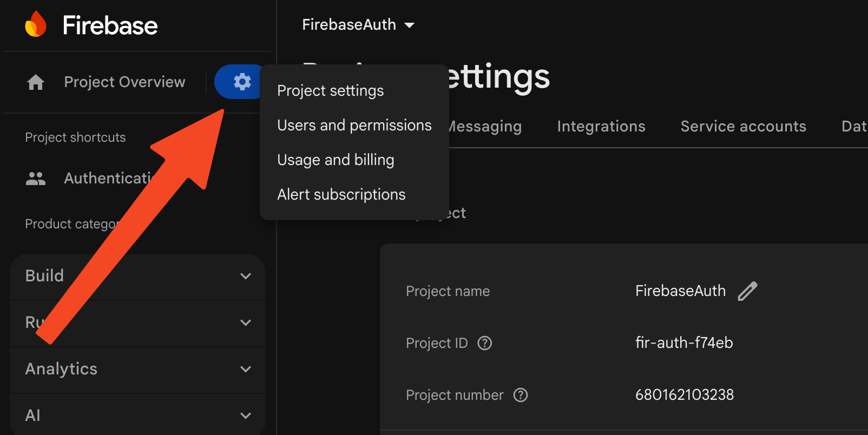
Task: Choose Users and permissions menu item
Action: pos(354,126)
